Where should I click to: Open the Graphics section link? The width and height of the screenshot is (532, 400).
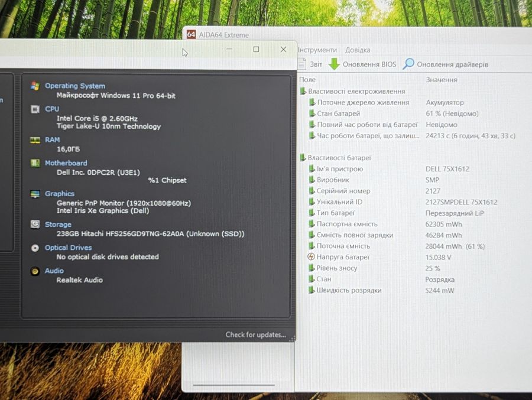click(60, 194)
